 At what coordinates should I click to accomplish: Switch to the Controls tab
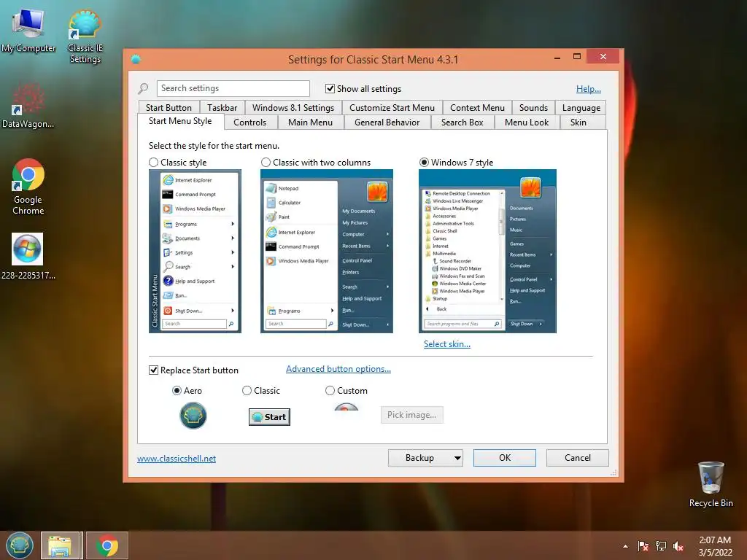249,122
